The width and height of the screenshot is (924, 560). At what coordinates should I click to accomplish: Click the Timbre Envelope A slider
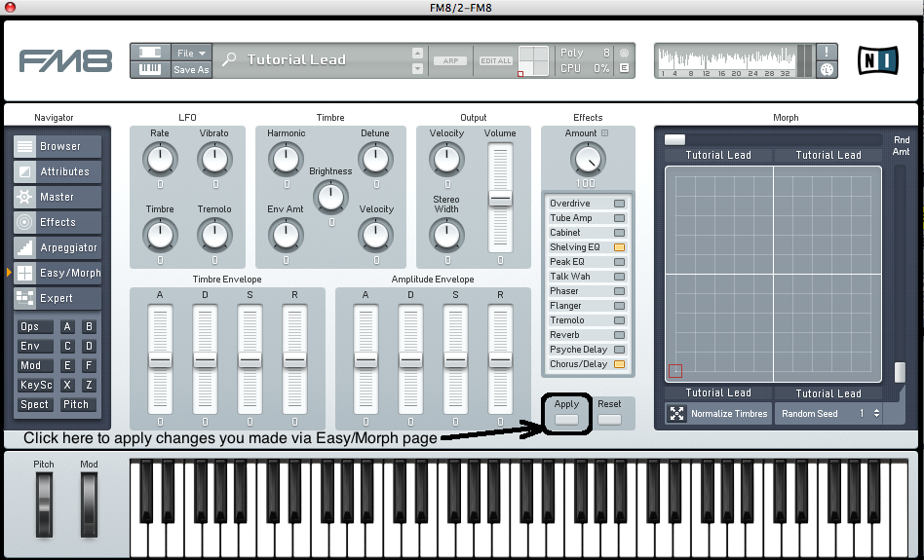pos(160,359)
